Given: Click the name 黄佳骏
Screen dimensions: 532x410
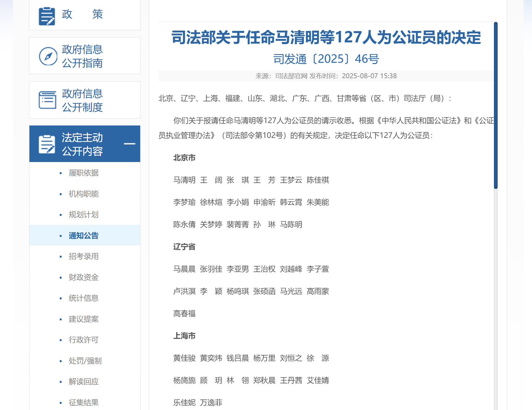Looking at the screenshot, I should (184, 358).
